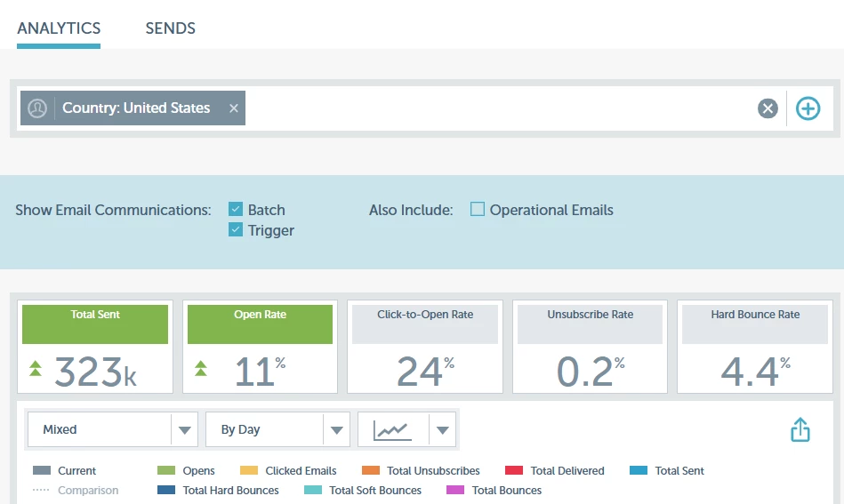Image resolution: width=844 pixels, height=504 pixels.
Task: Toggle the Total Delivered legend swatch
Action: [514, 470]
